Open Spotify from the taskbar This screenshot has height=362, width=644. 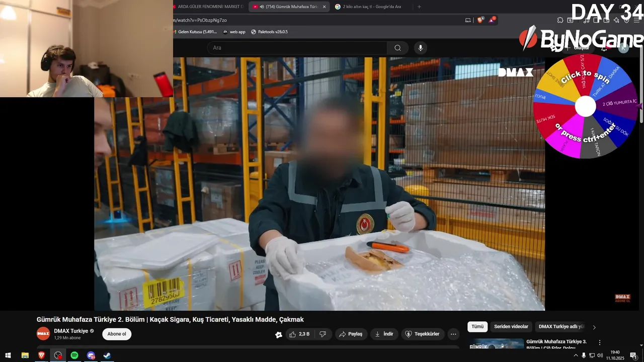pos(74,355)
